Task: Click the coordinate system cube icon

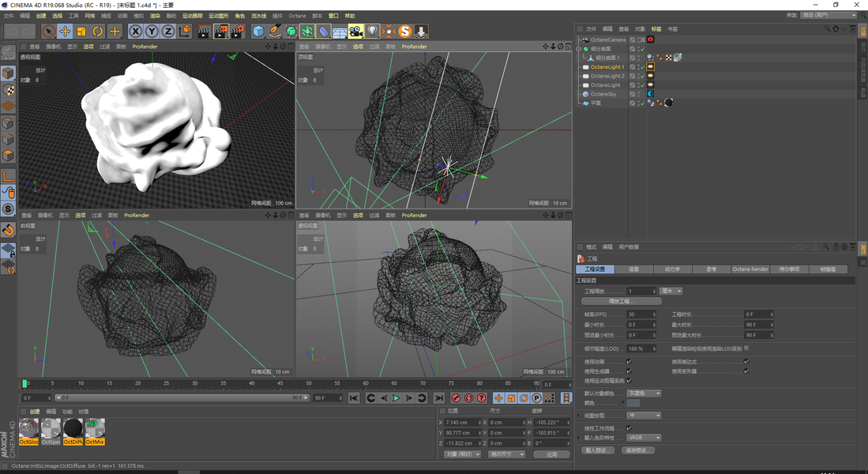Action: coord(184,32)
